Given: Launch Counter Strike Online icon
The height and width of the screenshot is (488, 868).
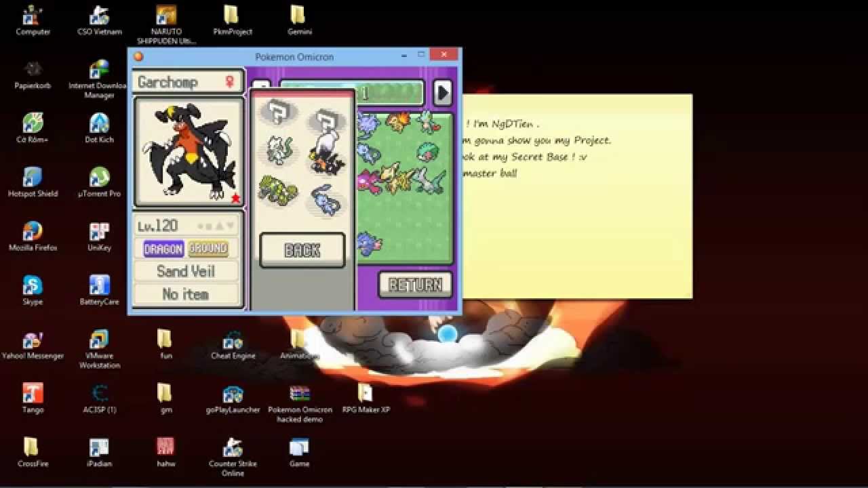Looking at the screenshot, I should coord(233,457).
